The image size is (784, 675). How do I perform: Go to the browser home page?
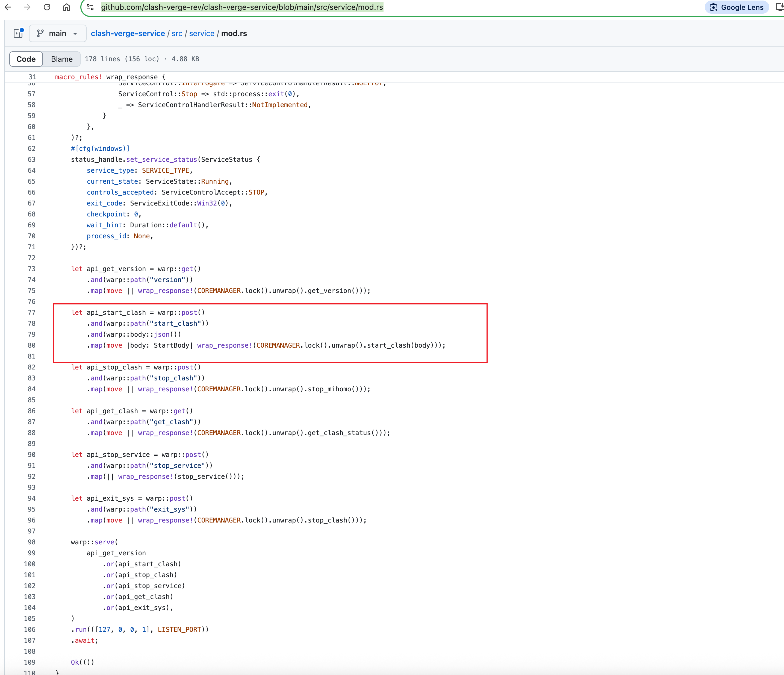[x=67, y=7]
